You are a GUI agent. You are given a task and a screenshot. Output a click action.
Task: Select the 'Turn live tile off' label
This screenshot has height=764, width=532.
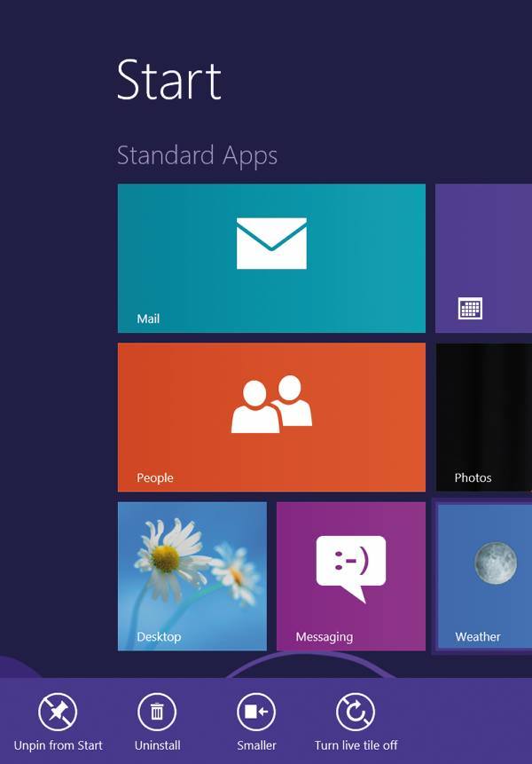click(356, 745)
